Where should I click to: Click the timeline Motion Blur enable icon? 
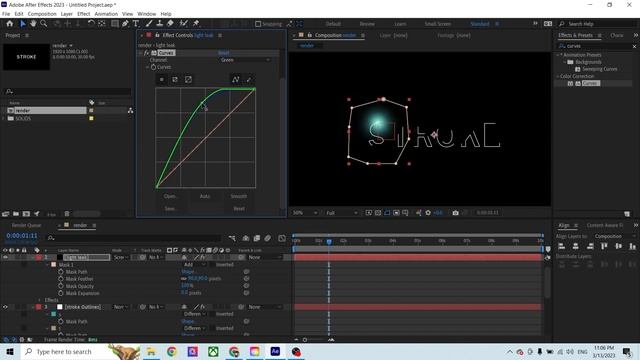tap(268, 238)
